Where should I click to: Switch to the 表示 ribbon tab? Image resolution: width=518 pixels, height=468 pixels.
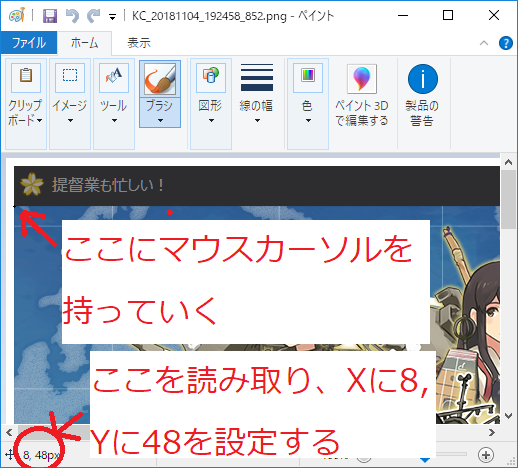139,43
